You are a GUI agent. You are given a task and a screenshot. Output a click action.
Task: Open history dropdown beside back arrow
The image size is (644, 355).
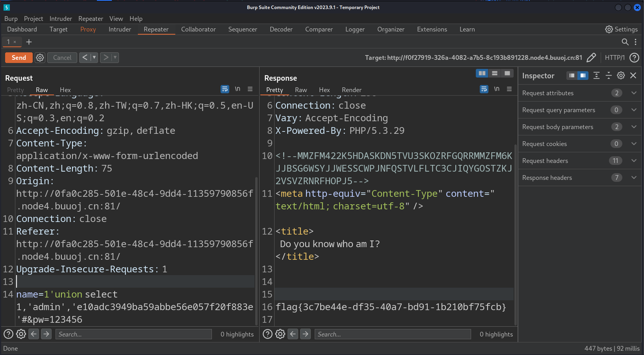(94, 57)
